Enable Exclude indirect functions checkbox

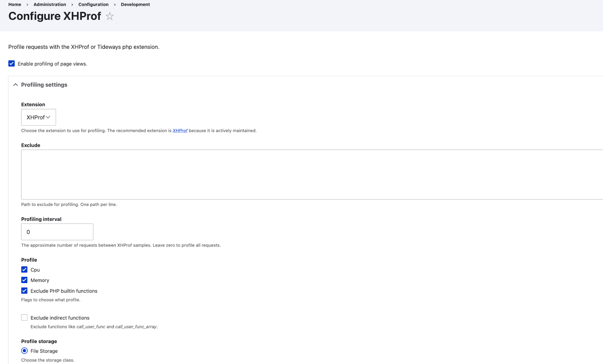pos(24,318)
